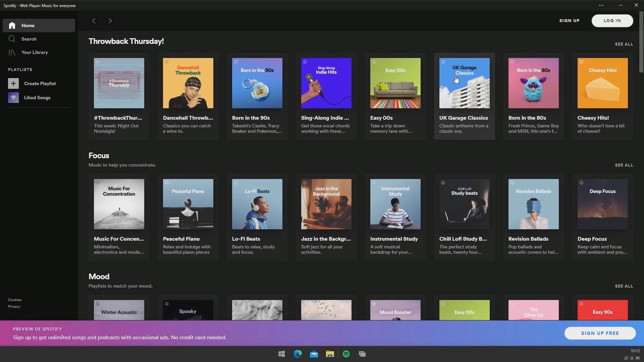Select SEE ALL for Throwback Thursday

pos(624,44)
